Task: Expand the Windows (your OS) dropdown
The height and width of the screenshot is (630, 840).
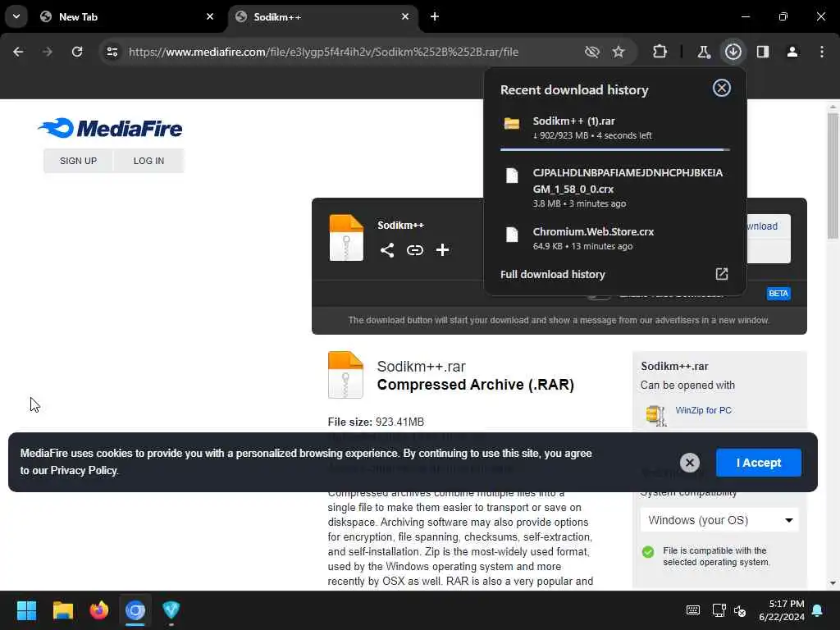Action: coord(719,520)
